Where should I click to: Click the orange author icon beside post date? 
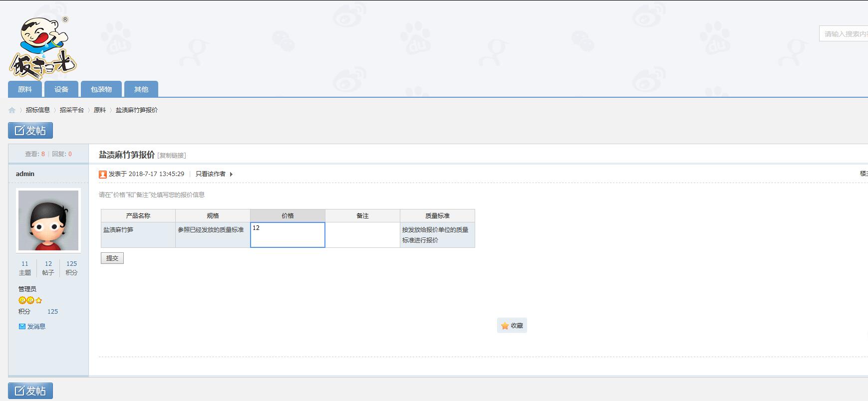[x=103, y=175]
